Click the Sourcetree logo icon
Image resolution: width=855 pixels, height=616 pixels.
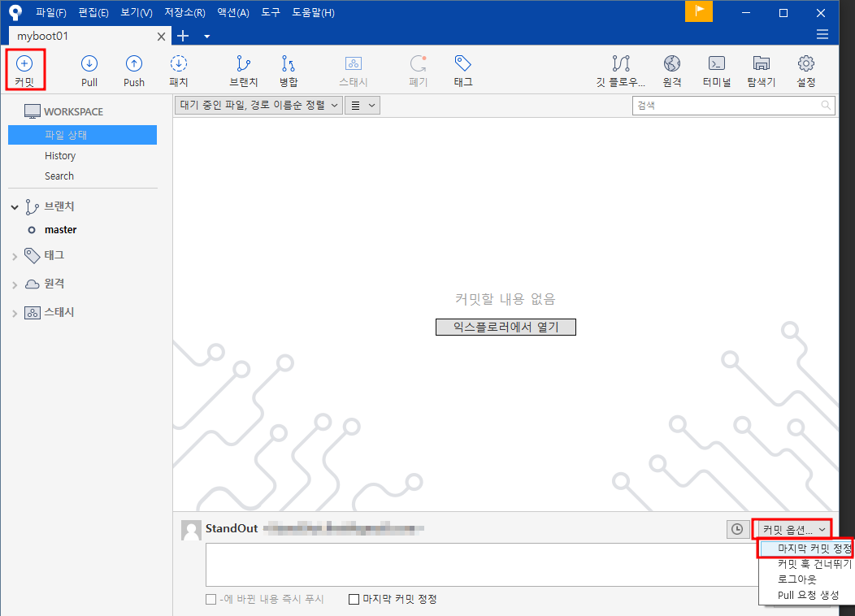coord(15,12)
